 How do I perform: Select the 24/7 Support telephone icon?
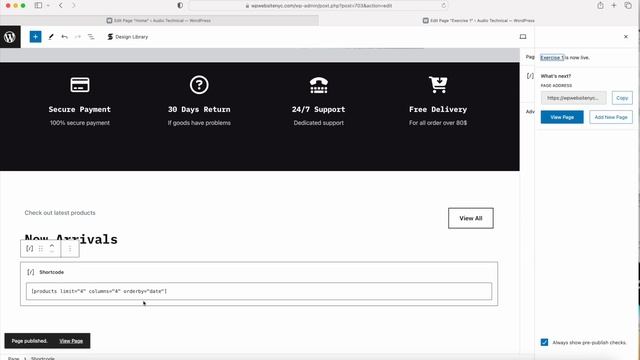coord(319,85)
